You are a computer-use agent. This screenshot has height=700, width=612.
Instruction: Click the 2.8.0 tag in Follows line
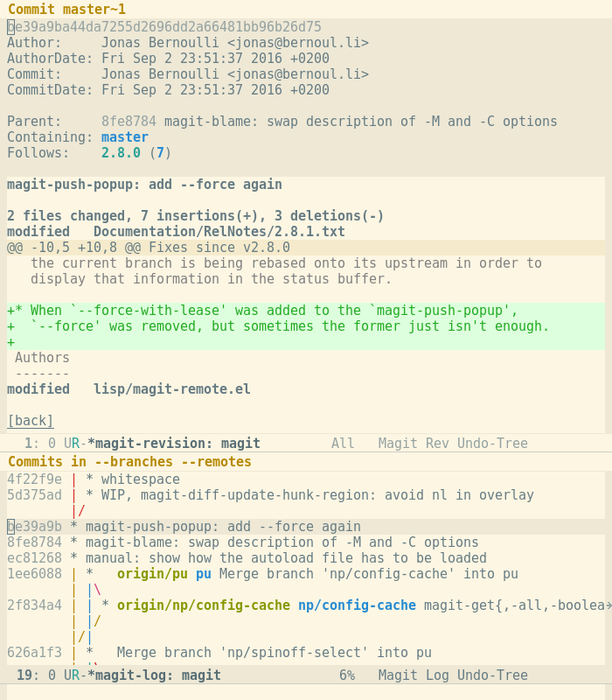click(x=121, y=152)
